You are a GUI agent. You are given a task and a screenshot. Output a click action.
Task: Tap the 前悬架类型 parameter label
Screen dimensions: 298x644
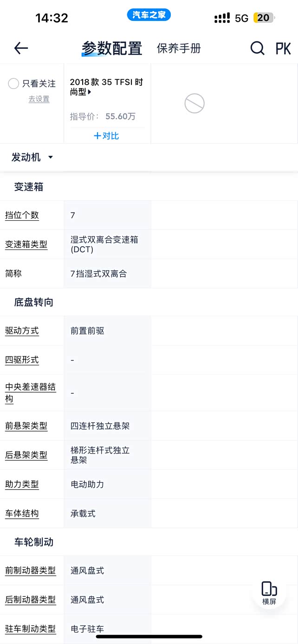coord(26,426)
